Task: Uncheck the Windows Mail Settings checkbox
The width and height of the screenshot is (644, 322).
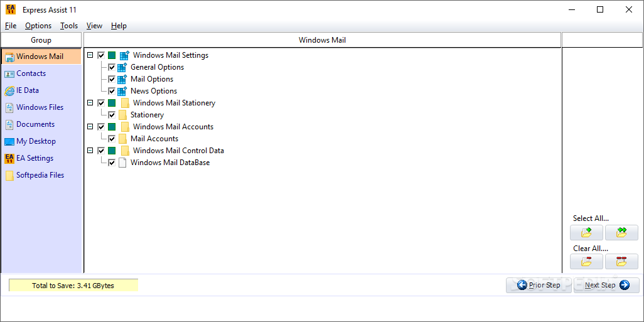Action: pyautogui.click(x=101, y=55)
